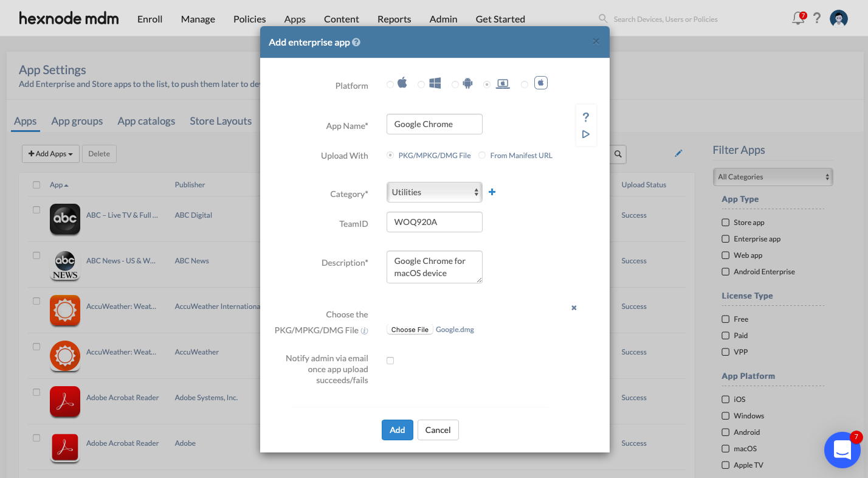Open the Enroll menu
Screen dimensions: 868x478
(x=150, y=19)
